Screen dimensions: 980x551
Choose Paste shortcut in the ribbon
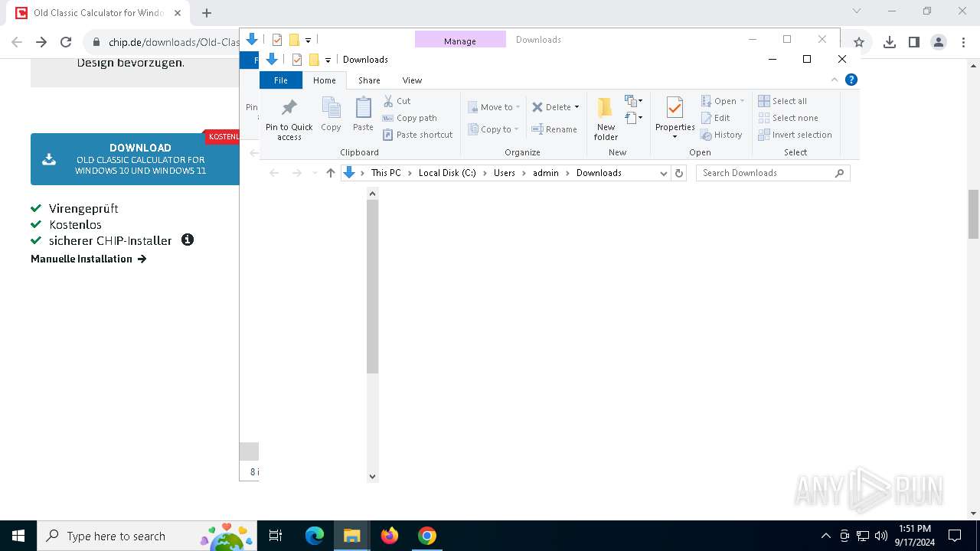coord(418,135)
